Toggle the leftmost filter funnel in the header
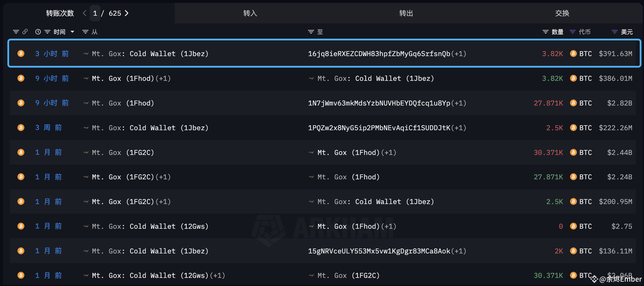Screen dimensions: 644x286 [16, 32]
